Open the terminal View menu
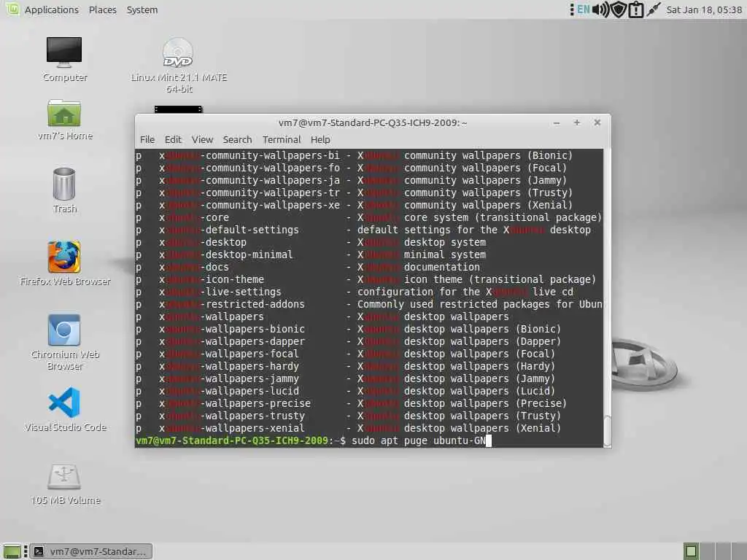The height and width of the screenshot is (560, 747). (202, 139)
